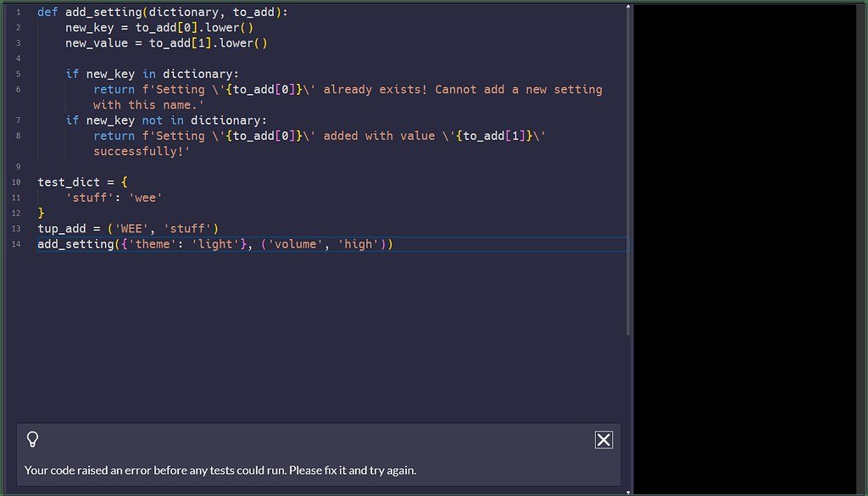Click the black output preview panel
The width and height of the screenshot is (868, 496).
pos(745,249)
